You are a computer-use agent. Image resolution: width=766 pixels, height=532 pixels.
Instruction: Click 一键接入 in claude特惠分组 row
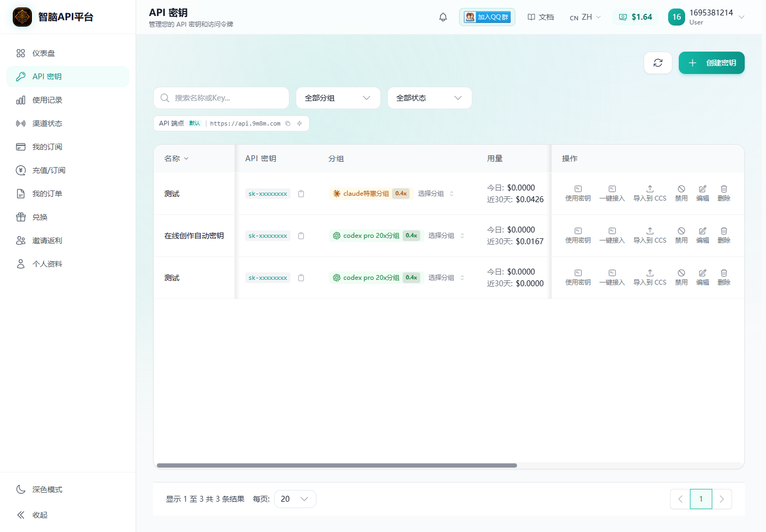(x=612, y=194)
